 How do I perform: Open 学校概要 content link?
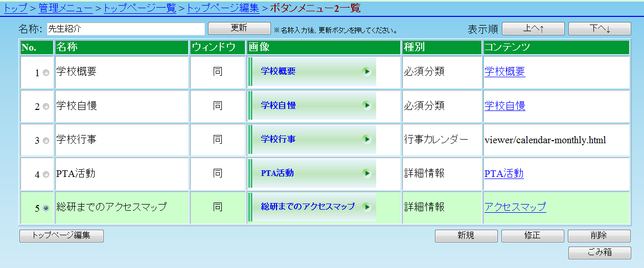point(504,72)
